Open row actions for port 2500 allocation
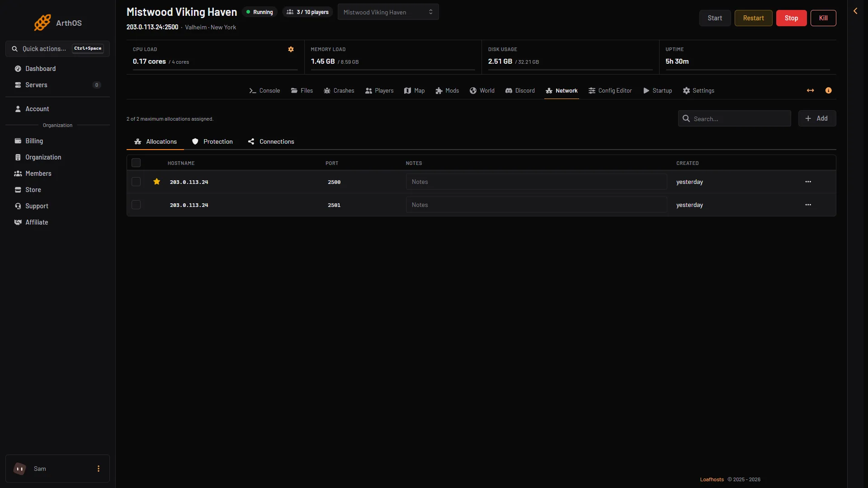This screenshot has width=868, height=488. coord(808,182)
